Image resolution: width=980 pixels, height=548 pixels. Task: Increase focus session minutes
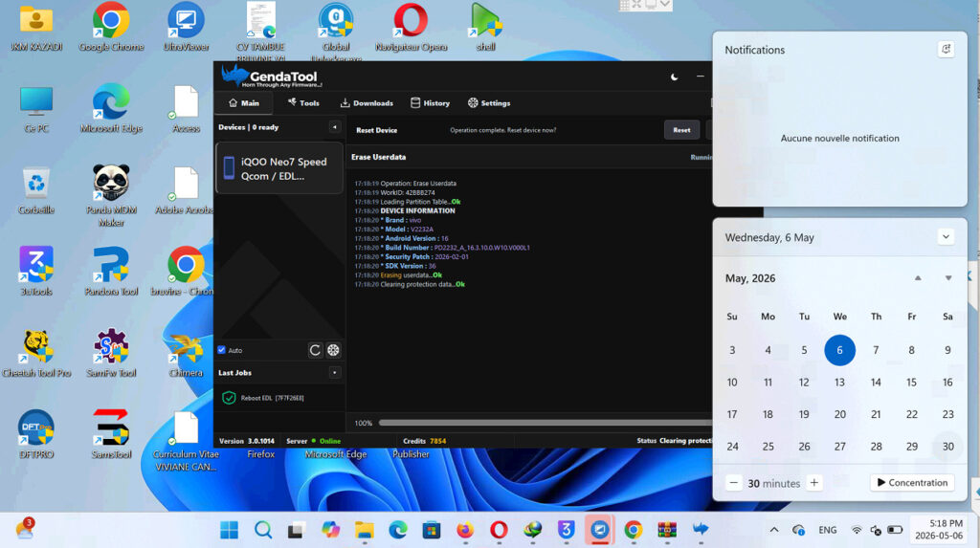(x=813, y=483)
